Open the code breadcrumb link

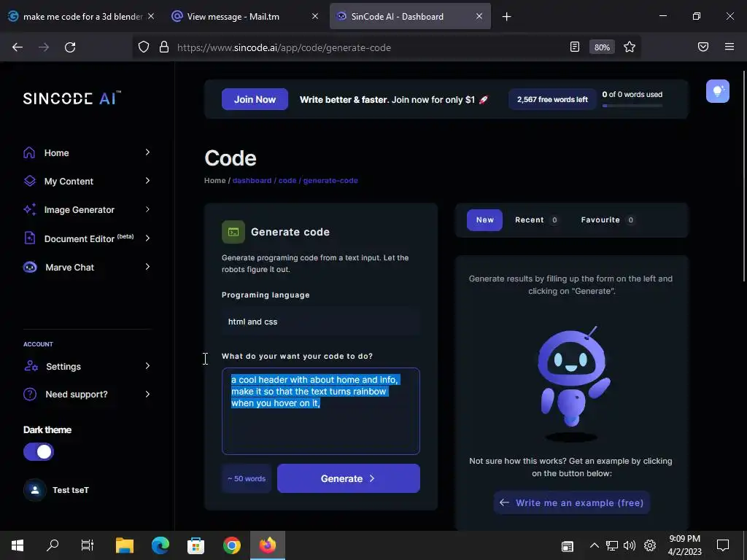[287, 181]
